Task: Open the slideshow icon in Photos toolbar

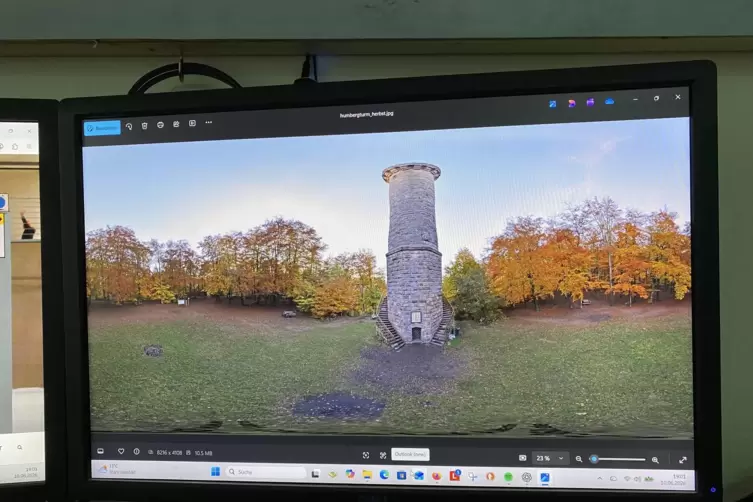Action: click(x=192, y=123)
